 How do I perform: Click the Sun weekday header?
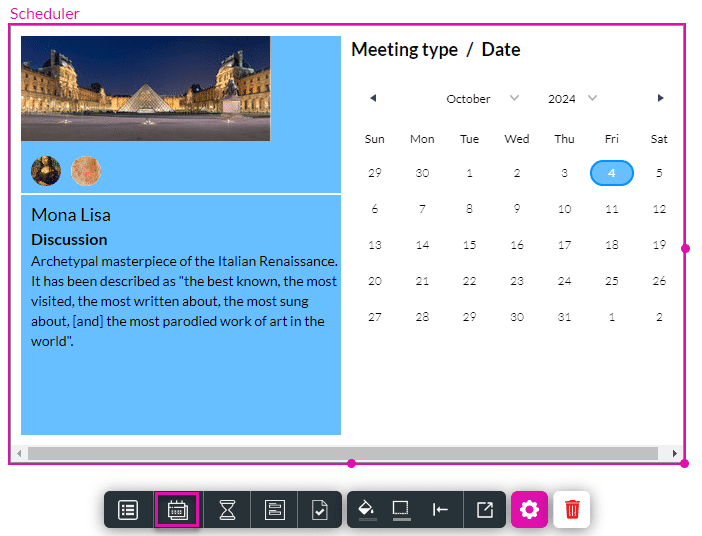click(x=375, y=139)
